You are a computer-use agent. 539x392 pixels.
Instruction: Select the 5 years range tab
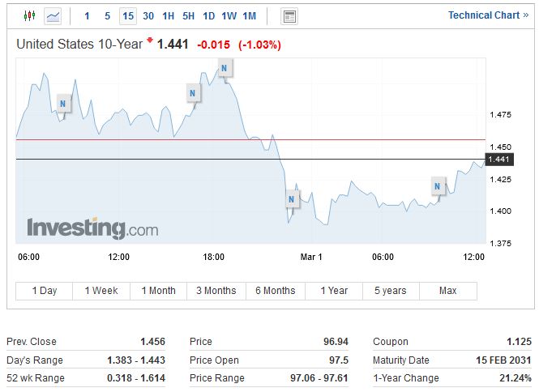[x=391, y=291]
